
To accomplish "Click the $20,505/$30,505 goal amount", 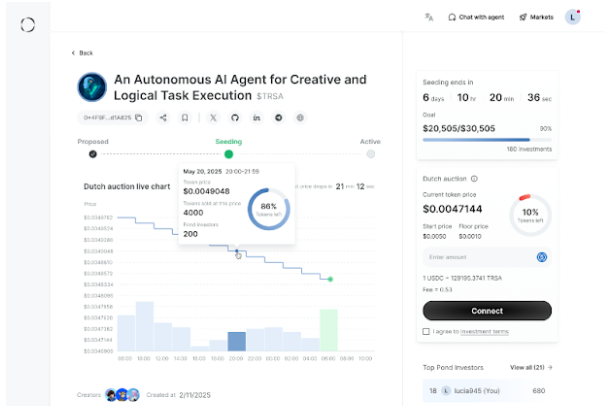I will pos(459,129).
